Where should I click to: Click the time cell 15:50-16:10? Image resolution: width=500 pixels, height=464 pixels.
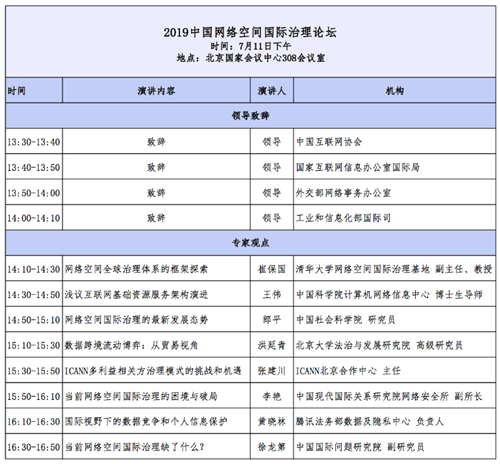(x=34, y=396)
